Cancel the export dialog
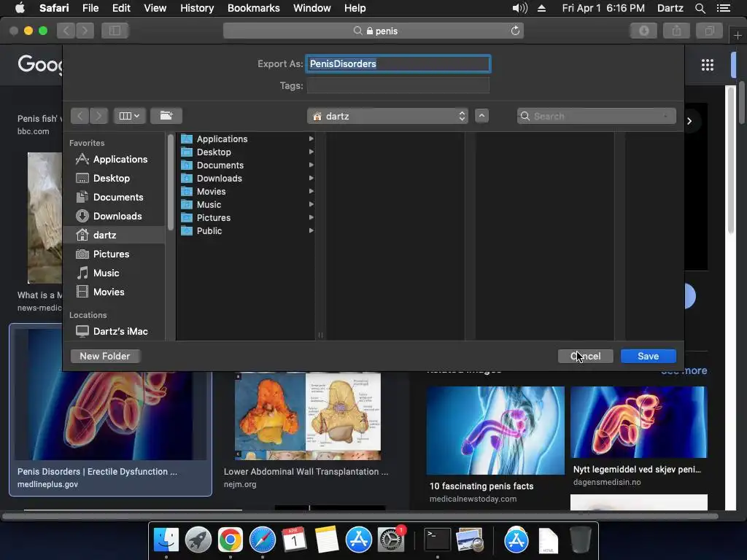This screenshot has width=747, height=560. [585, 356]
